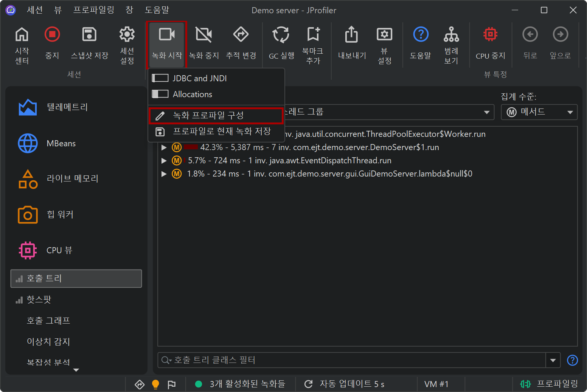Open 범례 보기 legend icon

(451, 35)
